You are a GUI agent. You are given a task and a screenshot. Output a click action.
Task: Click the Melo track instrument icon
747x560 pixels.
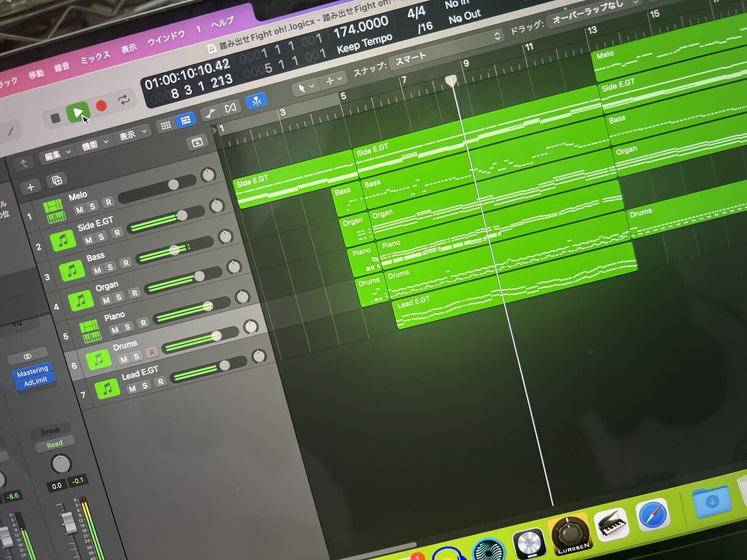pyautogui.click(x=54, y=211)
